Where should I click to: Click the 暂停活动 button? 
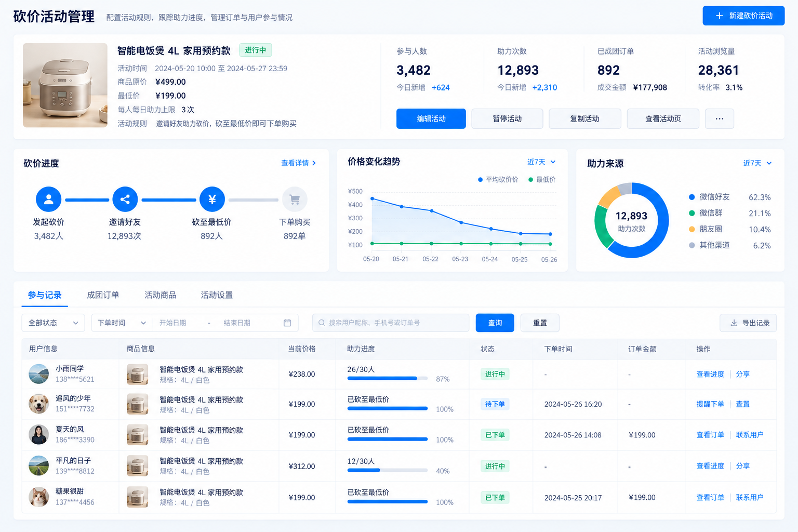pos(507,118)
